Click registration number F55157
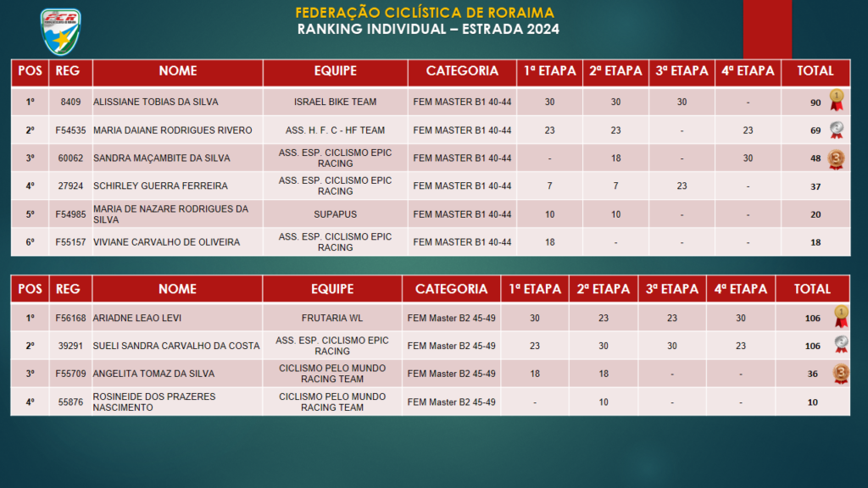 [x=70, y=242]
